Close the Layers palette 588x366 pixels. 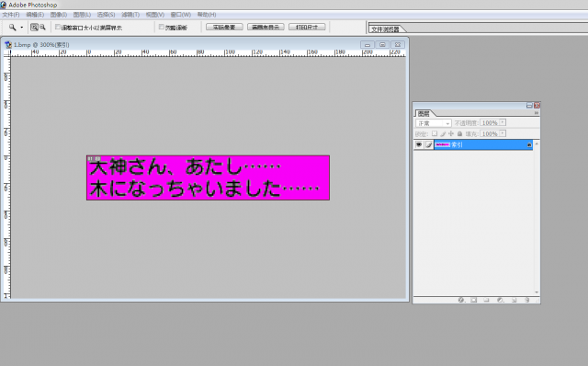pyautogui.click(x=537, y=106)
